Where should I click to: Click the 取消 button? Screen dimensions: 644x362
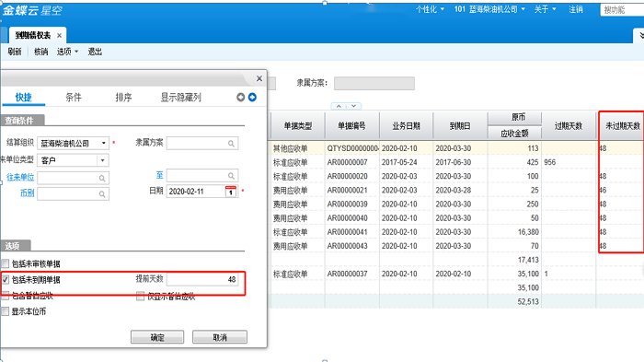coord(220,337)
